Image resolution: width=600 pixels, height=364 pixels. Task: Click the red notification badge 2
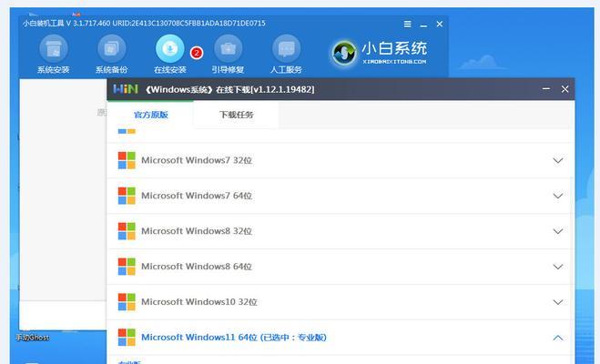click(197, 53)
